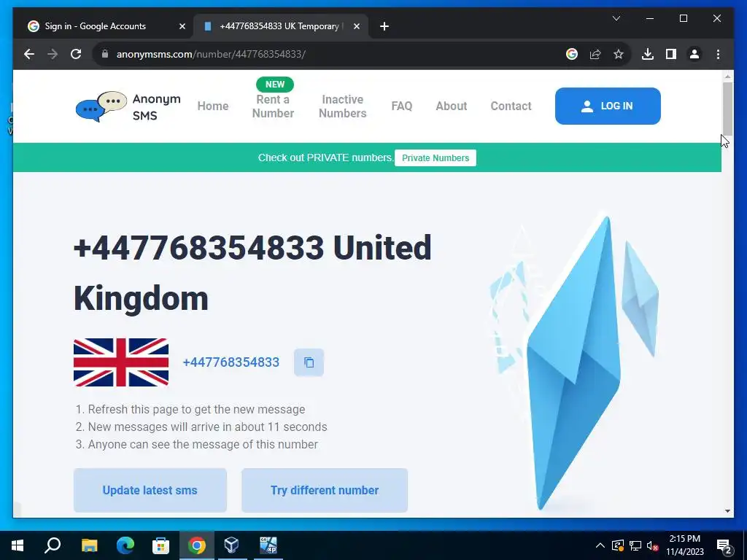This screenshot has height=560, width=747.
Task: Open the Contact page
Action: coord(511,106)
